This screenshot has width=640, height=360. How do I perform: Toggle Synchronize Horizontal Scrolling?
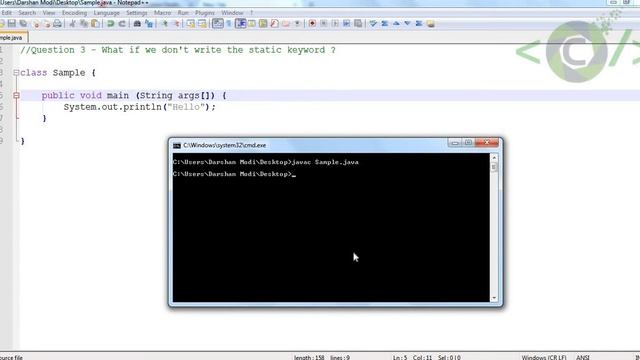click(202, 24)
